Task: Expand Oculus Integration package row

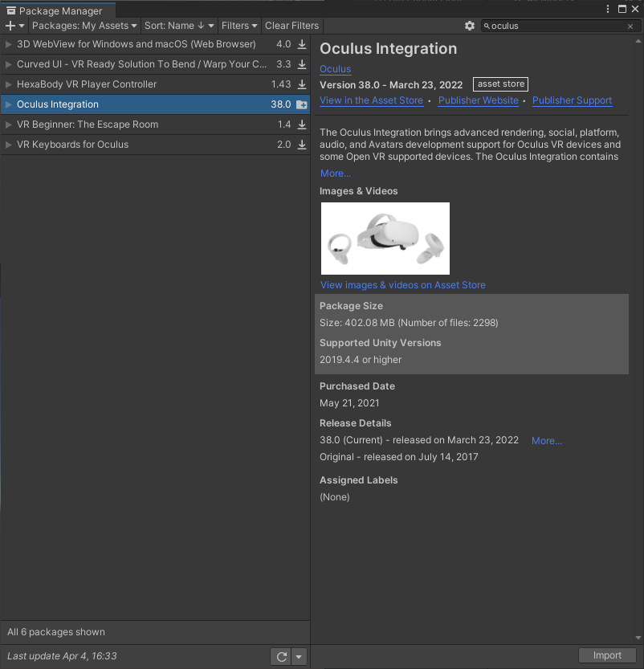Action: click(8, 104)
